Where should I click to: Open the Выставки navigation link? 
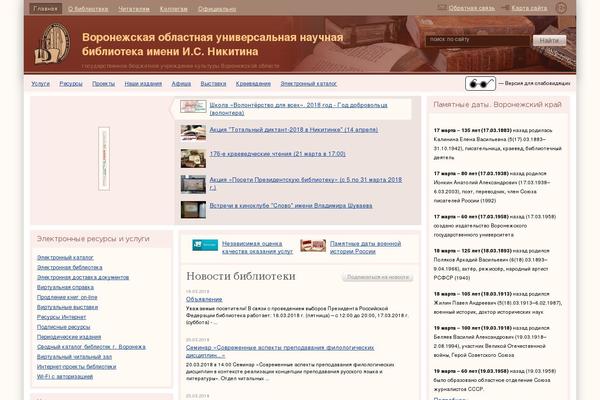(x=213, y=83)
